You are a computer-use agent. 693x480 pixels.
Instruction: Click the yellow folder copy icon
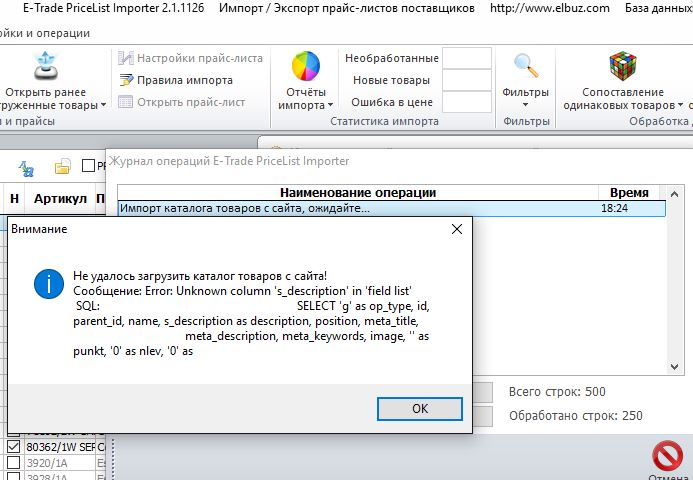(x=63, y=167)
